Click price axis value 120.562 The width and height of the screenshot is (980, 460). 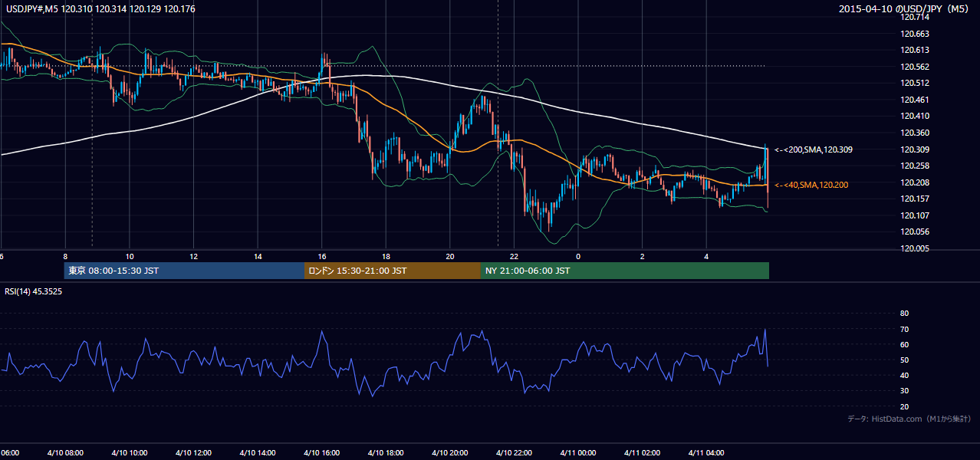tap(916, 67)
